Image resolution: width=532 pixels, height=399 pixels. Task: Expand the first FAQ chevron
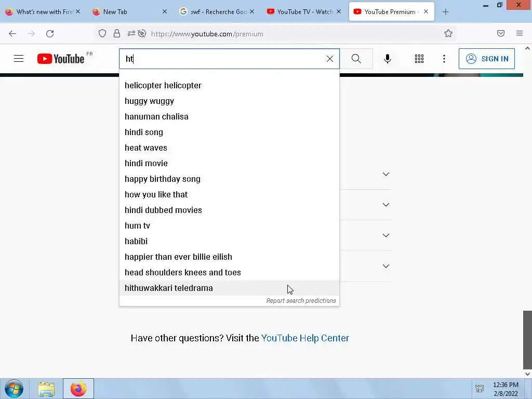pos(386,174)
